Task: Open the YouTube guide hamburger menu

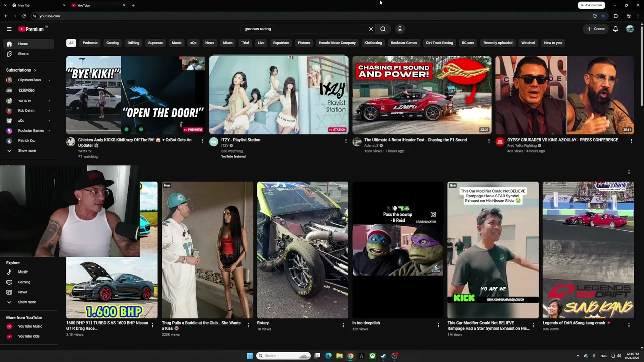Action: click(x=9, y=29)
